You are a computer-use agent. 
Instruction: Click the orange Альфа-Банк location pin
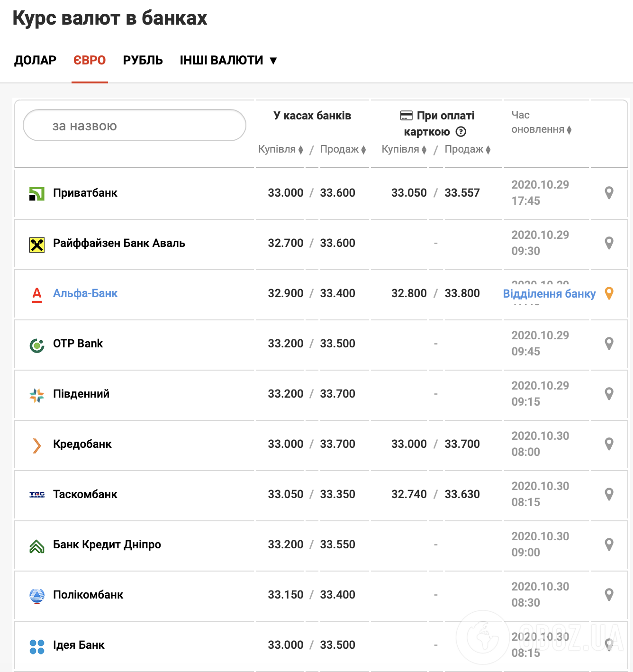[x=609, y=293]
